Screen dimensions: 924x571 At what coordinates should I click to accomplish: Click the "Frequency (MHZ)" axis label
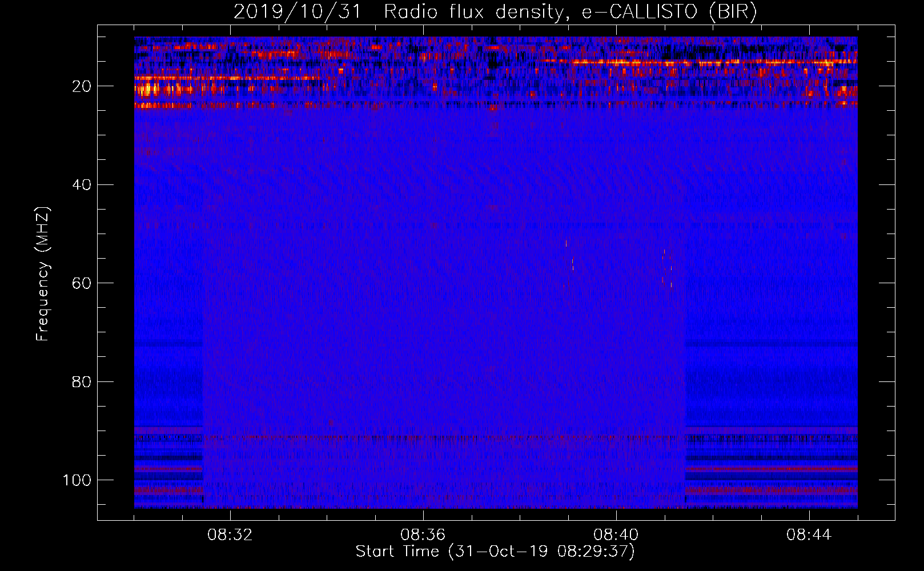pos(43,274)
